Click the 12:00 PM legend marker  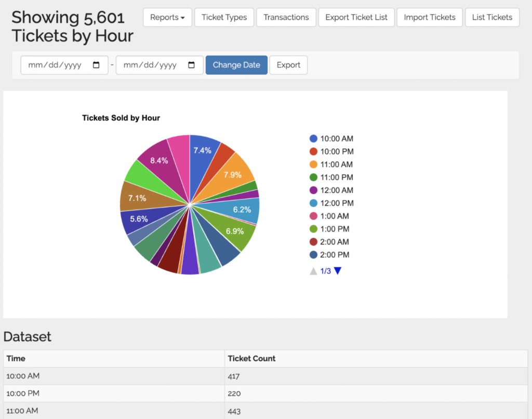[313, 203]
